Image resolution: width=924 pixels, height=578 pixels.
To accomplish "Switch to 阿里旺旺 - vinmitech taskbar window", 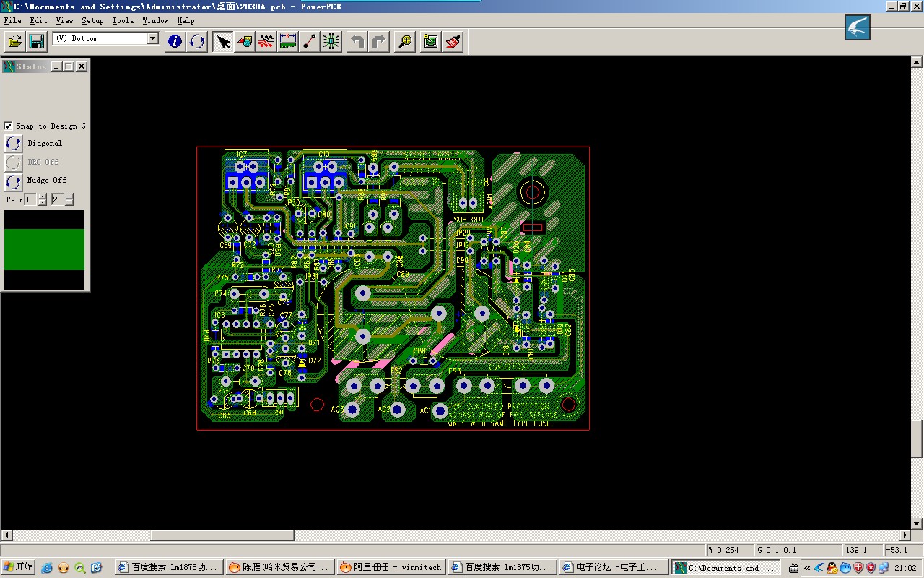I will coord(391,567).
